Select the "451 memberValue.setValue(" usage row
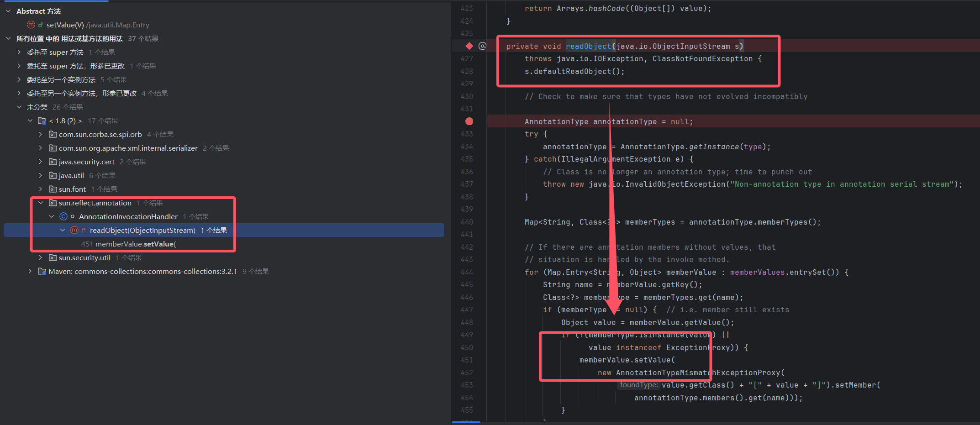 pyautogui.click(x=224, y=244)
